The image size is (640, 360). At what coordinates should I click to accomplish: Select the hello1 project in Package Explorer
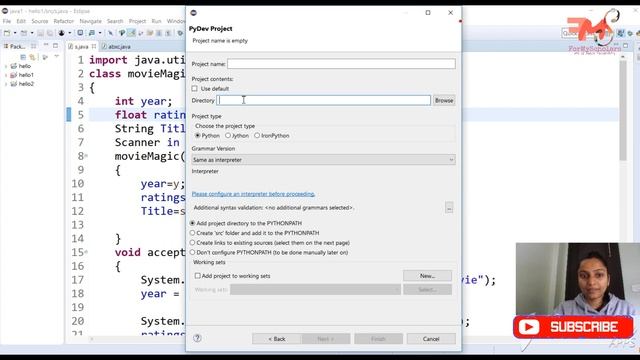click(26, 75)
